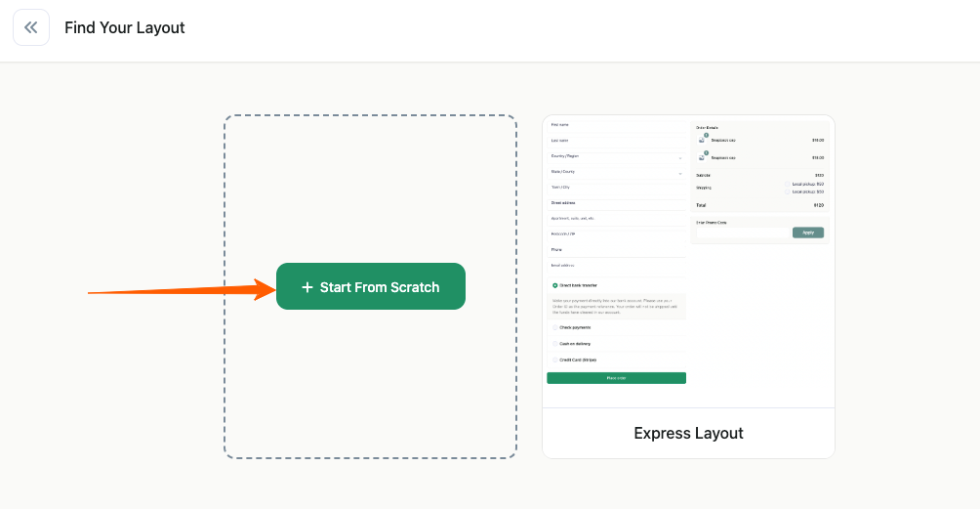980x509 pixels.
Task: Click the green Place order button
Action: 616,378
